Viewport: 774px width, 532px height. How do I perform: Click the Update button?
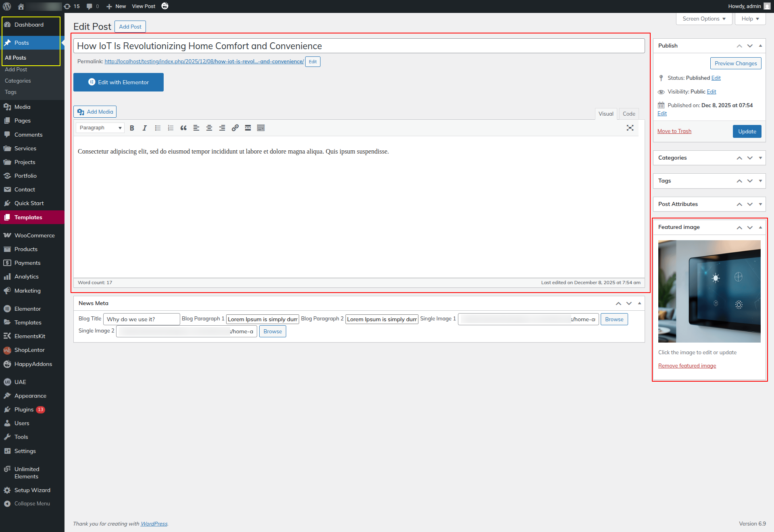coord(747,131)
